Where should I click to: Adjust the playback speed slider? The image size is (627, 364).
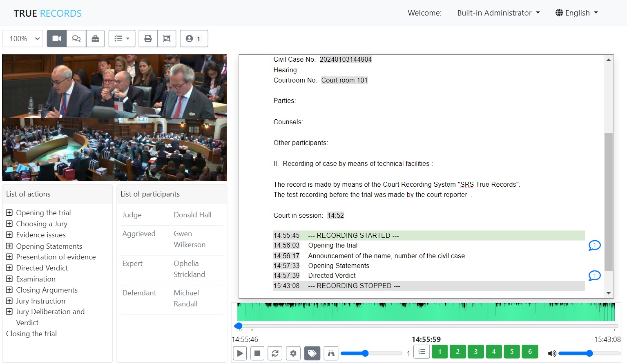point(365,353)
